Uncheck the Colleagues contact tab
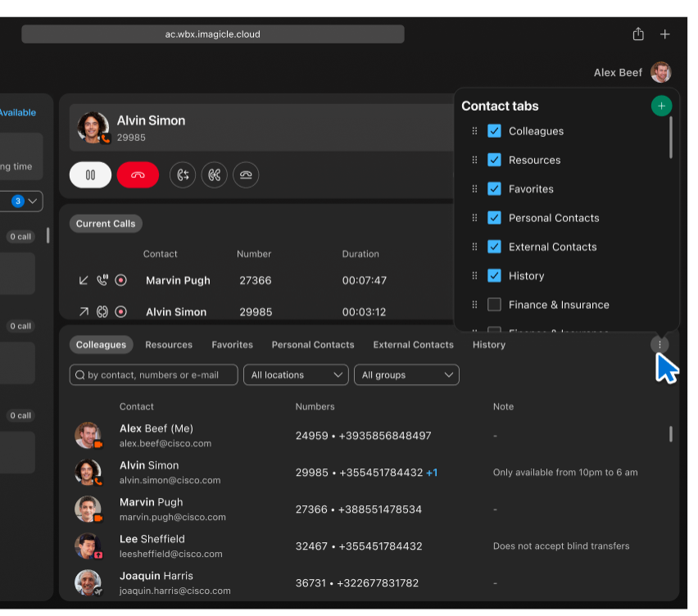698x616 pixels. (495, 131)
